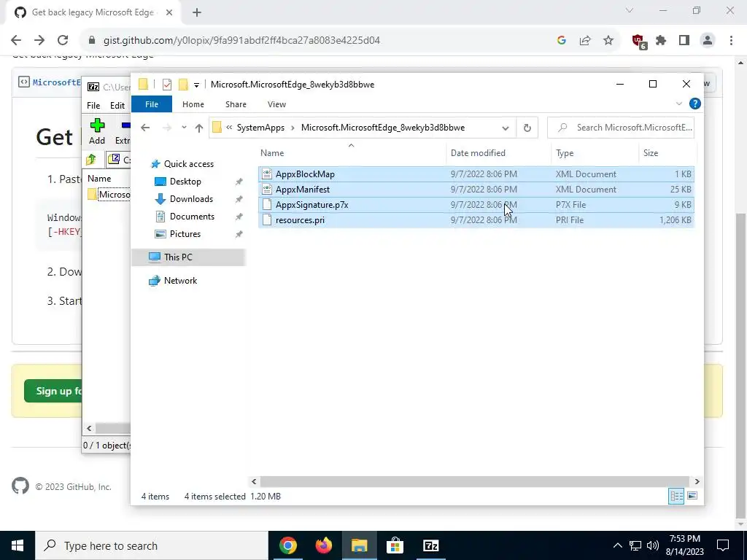Click Explorer back navigation arrow
The height and width of the screenshot is (560, 747).
[145, 128]
